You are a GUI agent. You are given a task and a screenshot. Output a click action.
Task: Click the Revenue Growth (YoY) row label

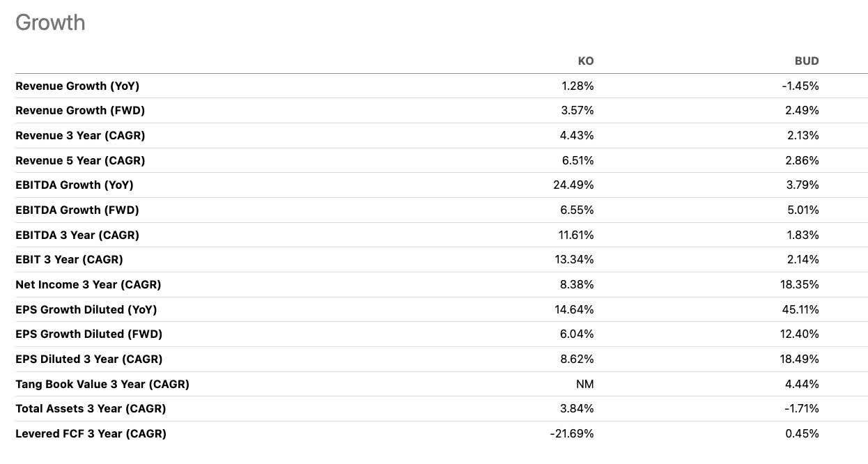pos(77,86)
